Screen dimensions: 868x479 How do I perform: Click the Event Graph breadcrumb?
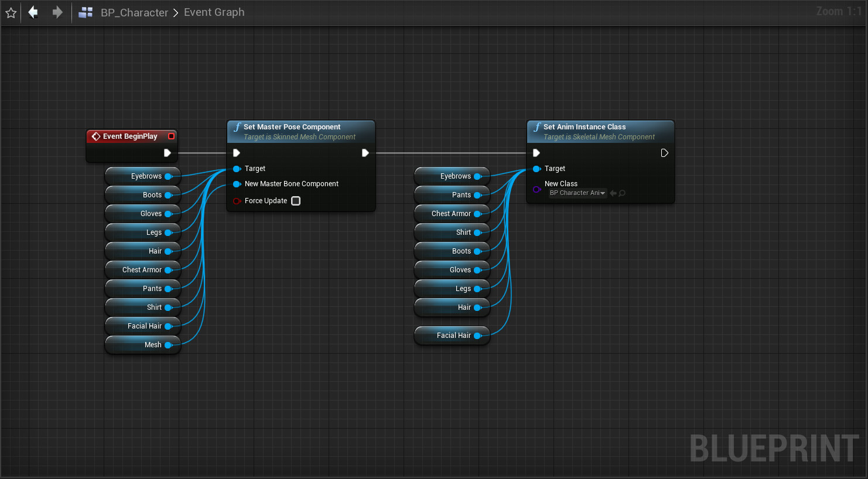214,12
